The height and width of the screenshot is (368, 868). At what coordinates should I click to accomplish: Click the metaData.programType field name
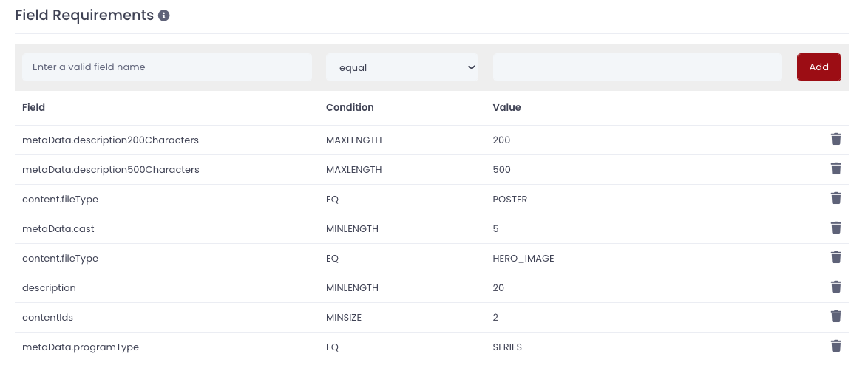click(x=81, y=347)
